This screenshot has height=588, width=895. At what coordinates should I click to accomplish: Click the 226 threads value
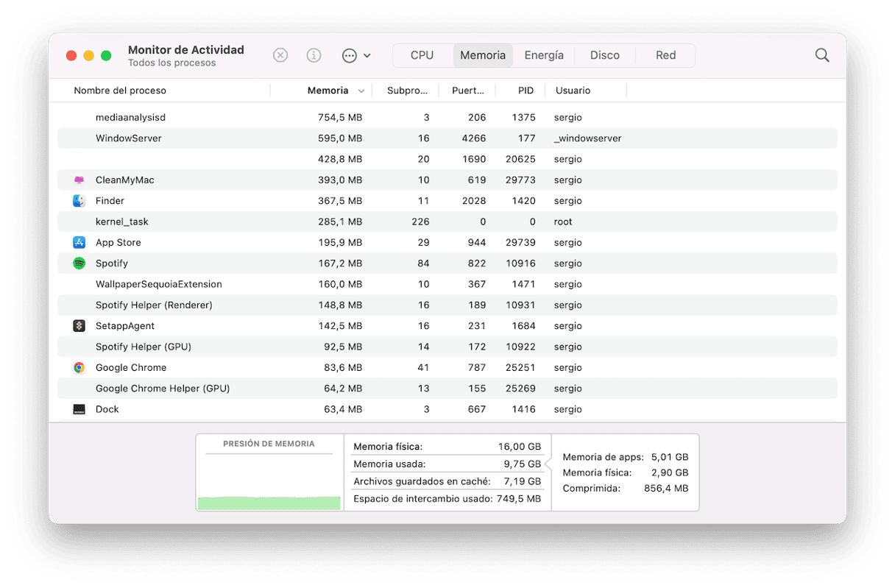(x=420, y=222)
